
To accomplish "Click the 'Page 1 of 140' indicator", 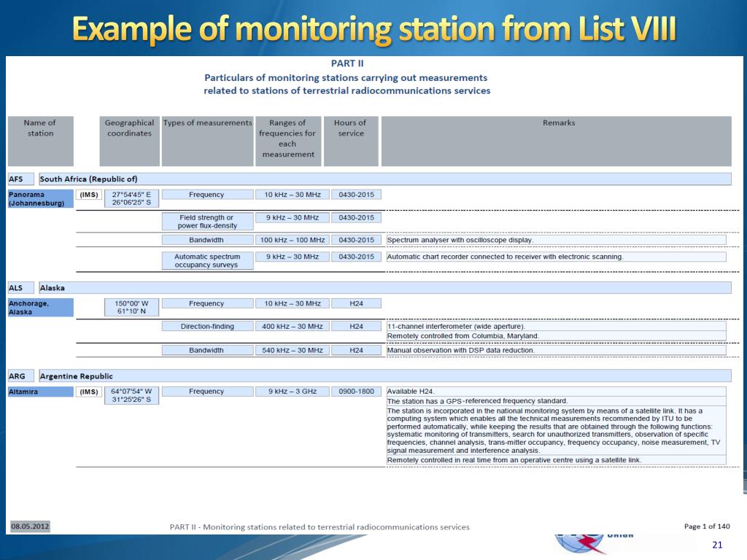I will tap(707, 526).
